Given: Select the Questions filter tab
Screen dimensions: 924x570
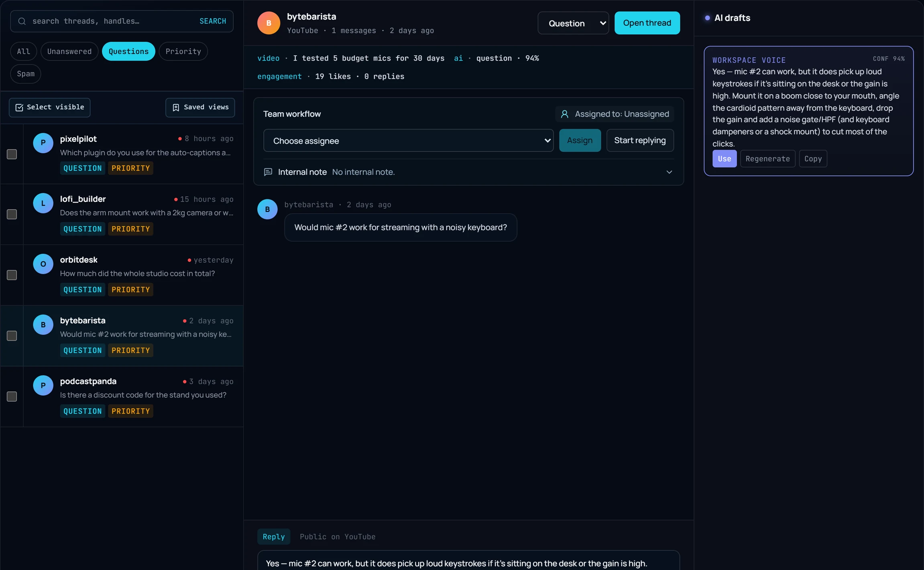Looking at the screenshot, I should [x=128, y=51].
